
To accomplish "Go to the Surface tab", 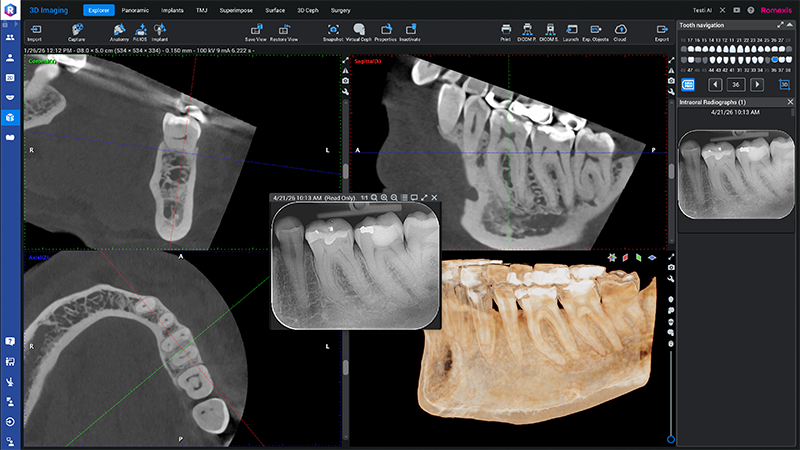I will click(275, 10).
